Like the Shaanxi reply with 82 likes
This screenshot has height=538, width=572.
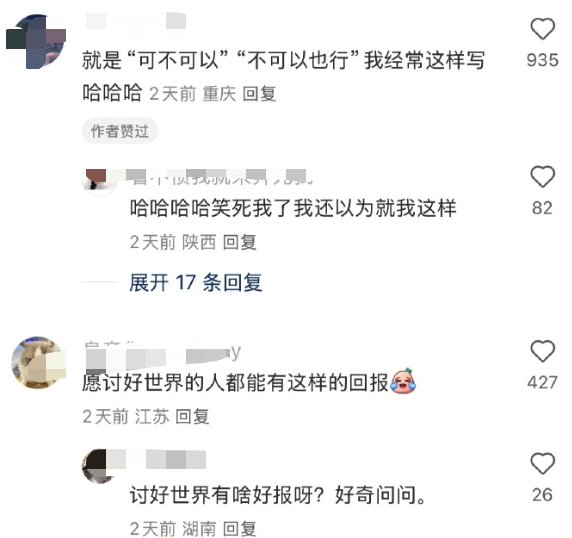tap(542, 177)
